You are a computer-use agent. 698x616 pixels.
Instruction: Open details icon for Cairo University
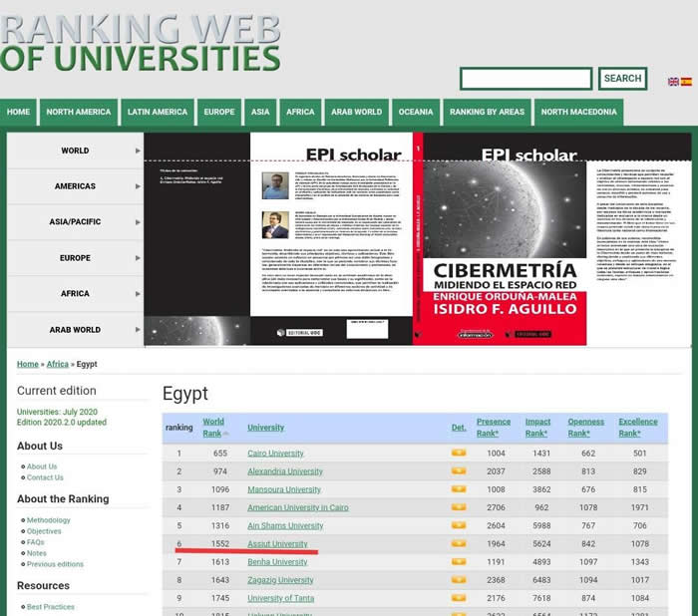pyautogui.click(x=459, y=454)
